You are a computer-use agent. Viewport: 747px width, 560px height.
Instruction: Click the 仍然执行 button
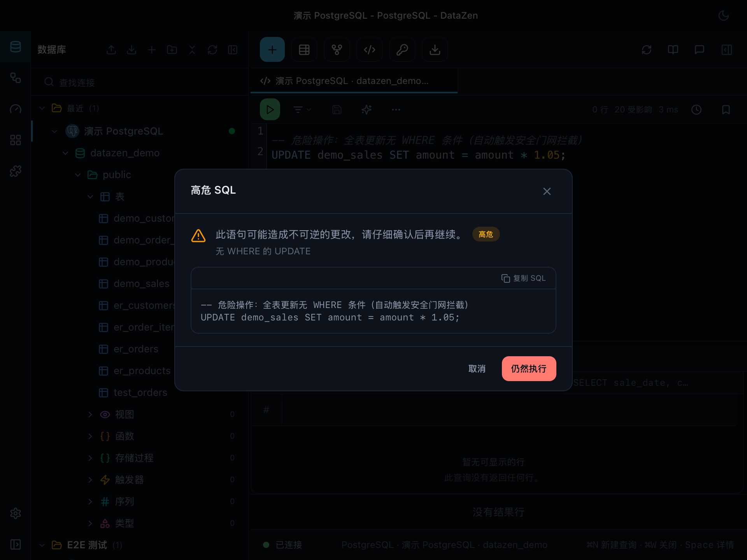click(529, 368)
